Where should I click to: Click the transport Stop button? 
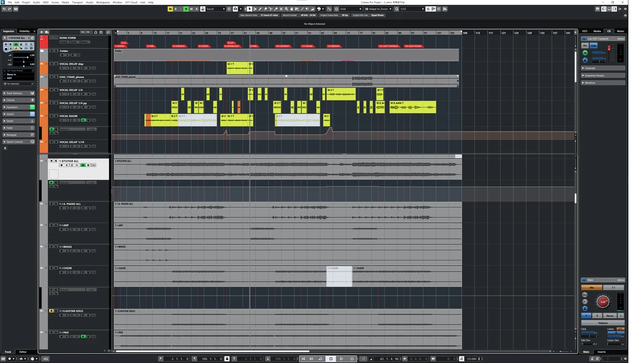(331, 359)
